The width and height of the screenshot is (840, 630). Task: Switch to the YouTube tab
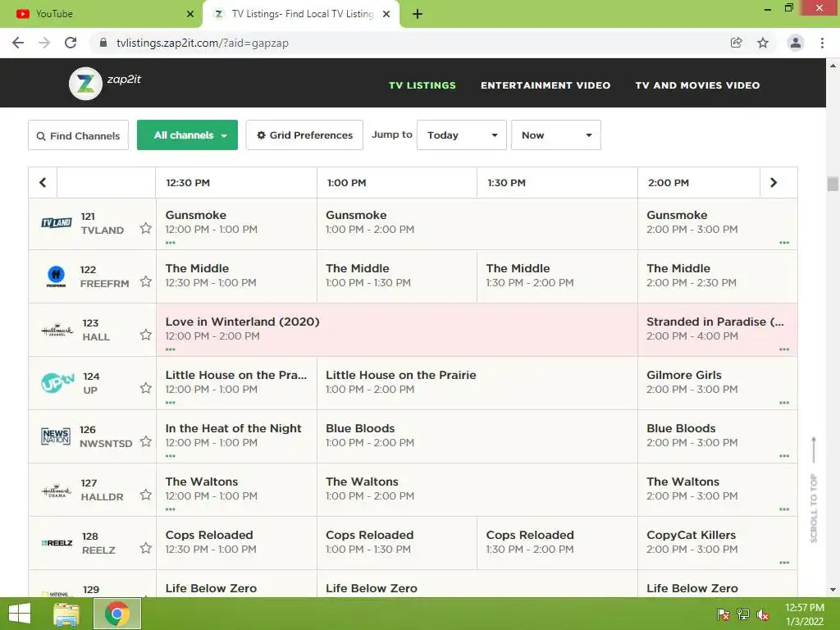pyautogui.click(x=100, y=14)
